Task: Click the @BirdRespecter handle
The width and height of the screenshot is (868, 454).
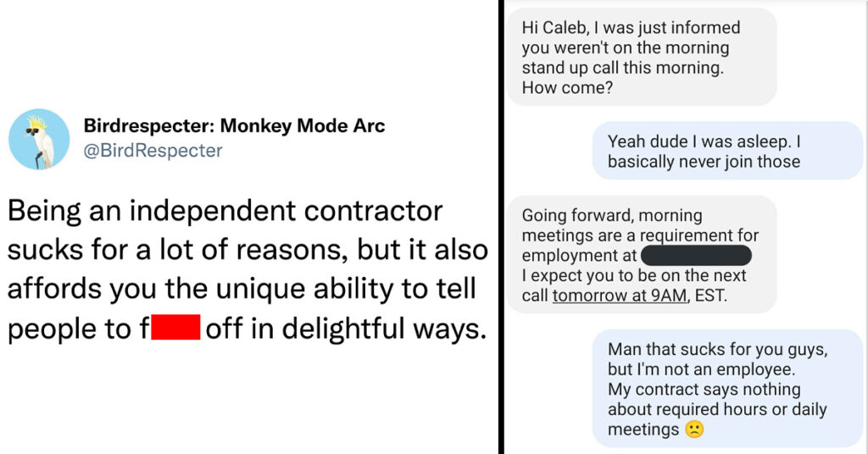Action: click(153, 151)
